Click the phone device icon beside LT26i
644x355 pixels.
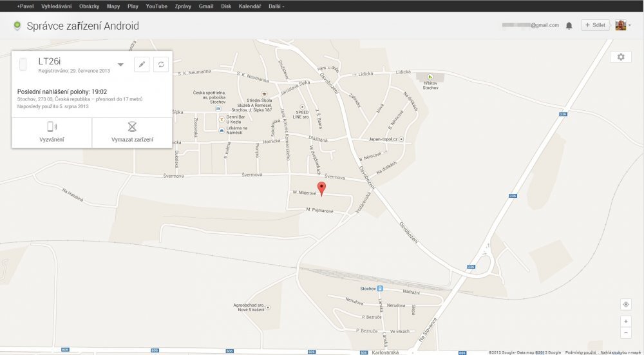tap(23, 64)
